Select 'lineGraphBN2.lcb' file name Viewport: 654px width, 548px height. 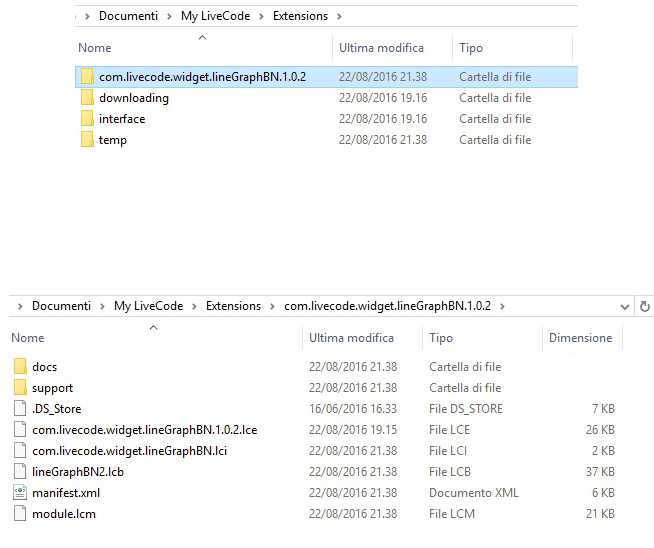tap(78, 472)
